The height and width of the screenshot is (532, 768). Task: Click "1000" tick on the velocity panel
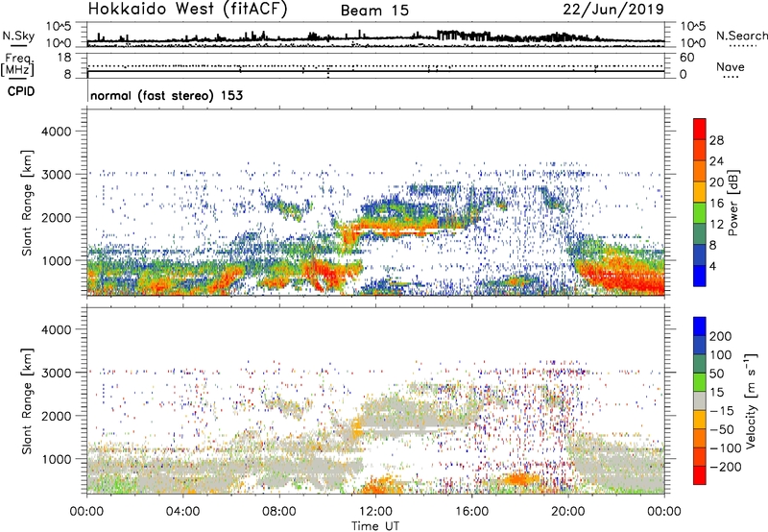56,459
